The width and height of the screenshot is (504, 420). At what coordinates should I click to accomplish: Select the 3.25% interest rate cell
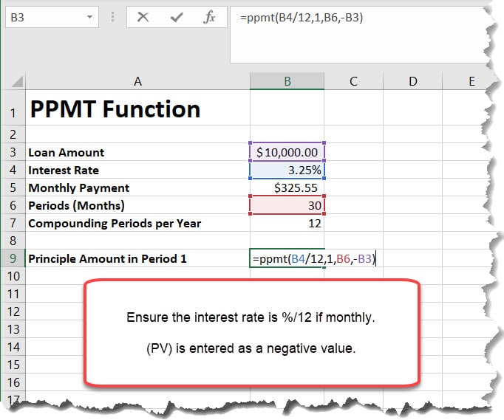point(287,170)
